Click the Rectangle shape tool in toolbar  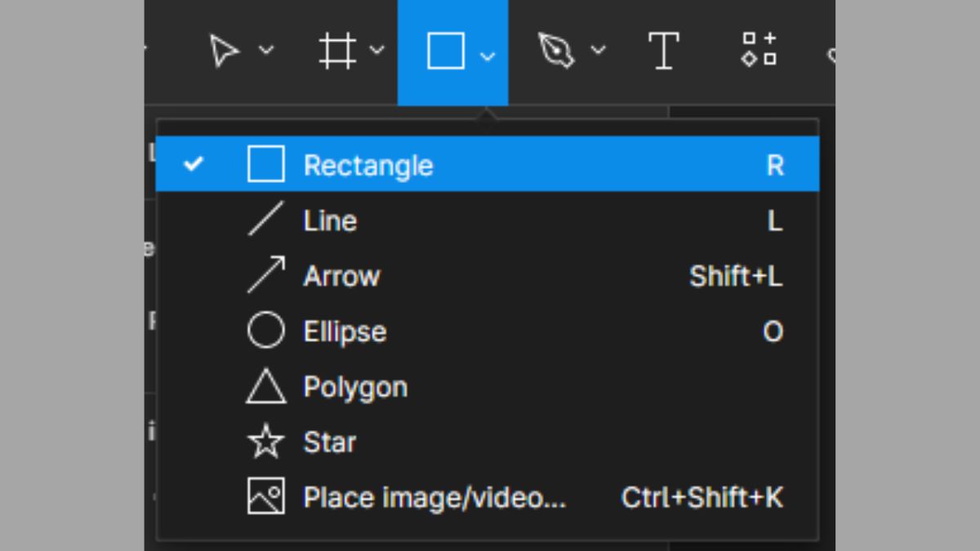coord(446,51)
